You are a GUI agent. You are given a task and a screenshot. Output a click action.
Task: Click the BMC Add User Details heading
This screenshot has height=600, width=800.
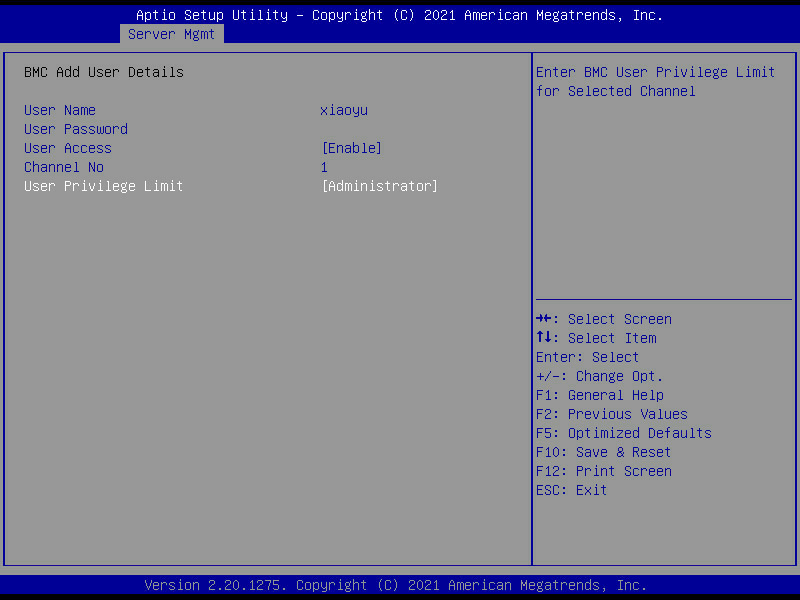(104, 72)
